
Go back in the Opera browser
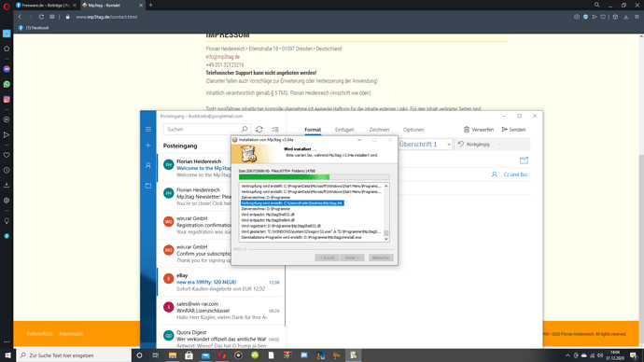coord(20,17)
